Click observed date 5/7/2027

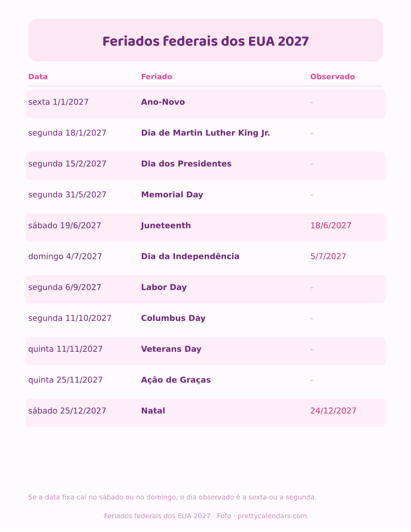click(328, 257)
